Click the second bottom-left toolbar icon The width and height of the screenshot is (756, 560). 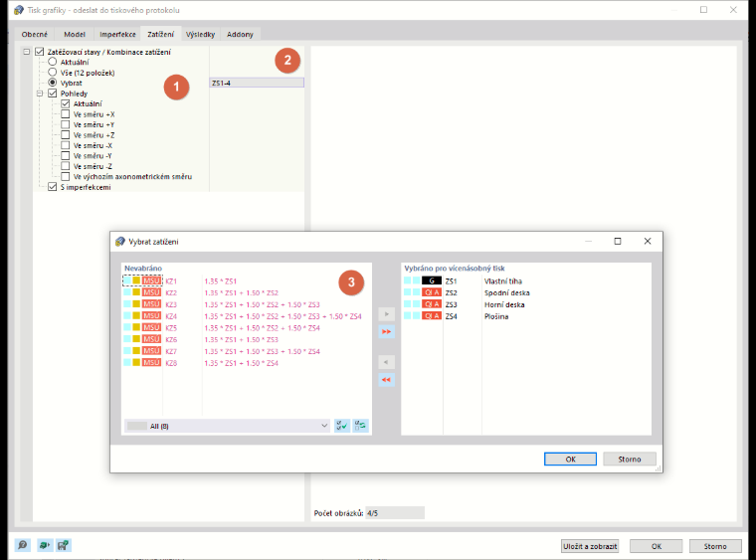pyautogui.click(x=45, y=545)
